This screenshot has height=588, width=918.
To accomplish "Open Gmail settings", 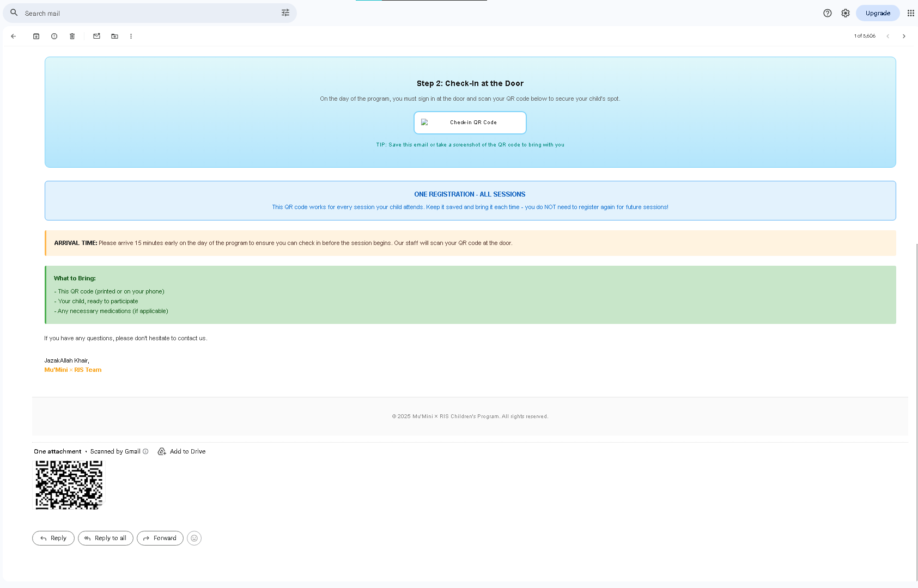I will [x=845, y=13].
